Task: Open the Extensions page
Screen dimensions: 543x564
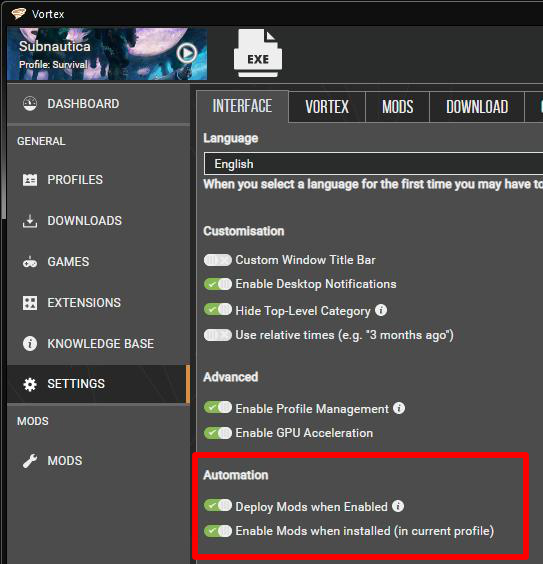Action: coord(99,303)
